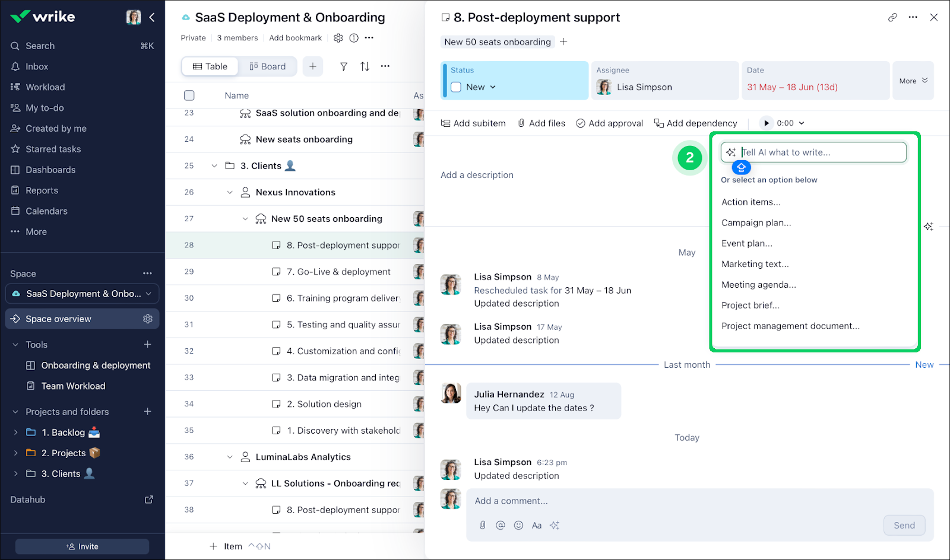Collapse the Nexus Innovations row
Image resolution: width=950 pixels, height=560 pixels.
(x=230, y=192)
